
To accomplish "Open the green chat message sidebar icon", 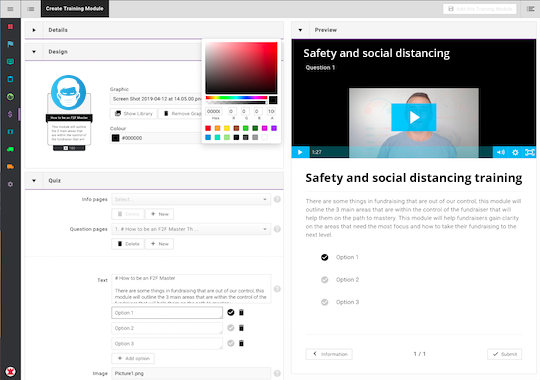I will pos(10,62).
